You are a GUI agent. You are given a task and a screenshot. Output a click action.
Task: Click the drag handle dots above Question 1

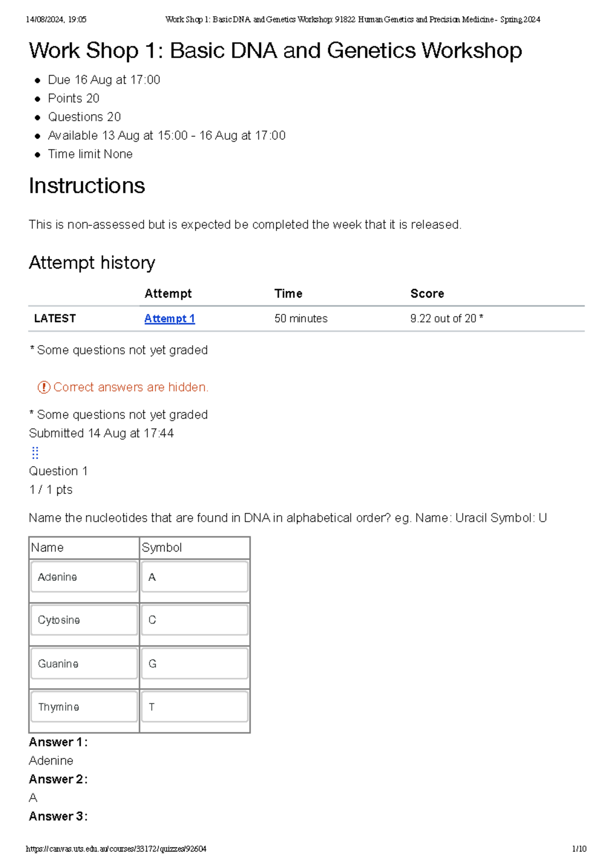click(35, 452)
